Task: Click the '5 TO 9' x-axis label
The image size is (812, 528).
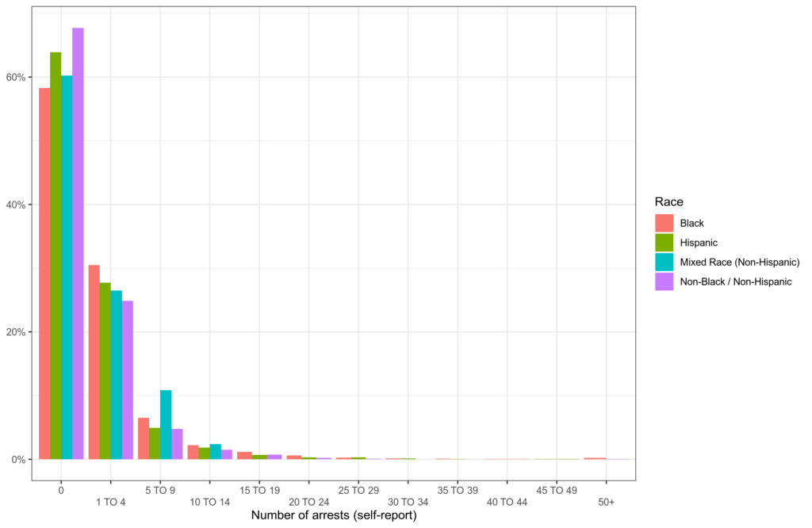Action: 160,491
